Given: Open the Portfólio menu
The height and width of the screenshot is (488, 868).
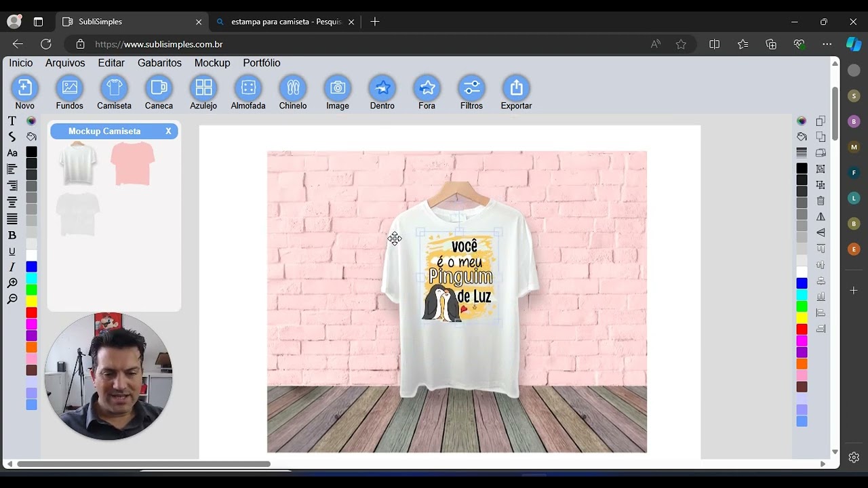Looking at the screenshot, I should pos(262,63).
